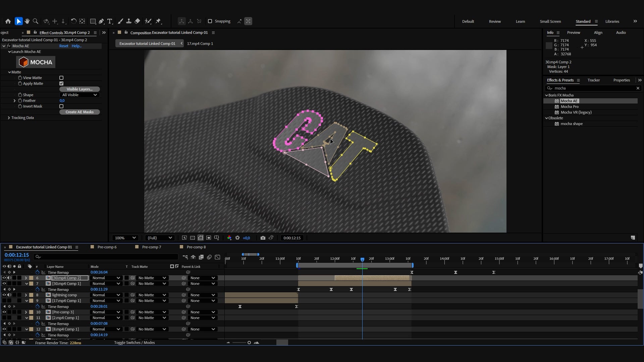This screenshot has height=362, width=644.
Task: Switch to the Tracker panel tab
Action: tap(593, 80)
